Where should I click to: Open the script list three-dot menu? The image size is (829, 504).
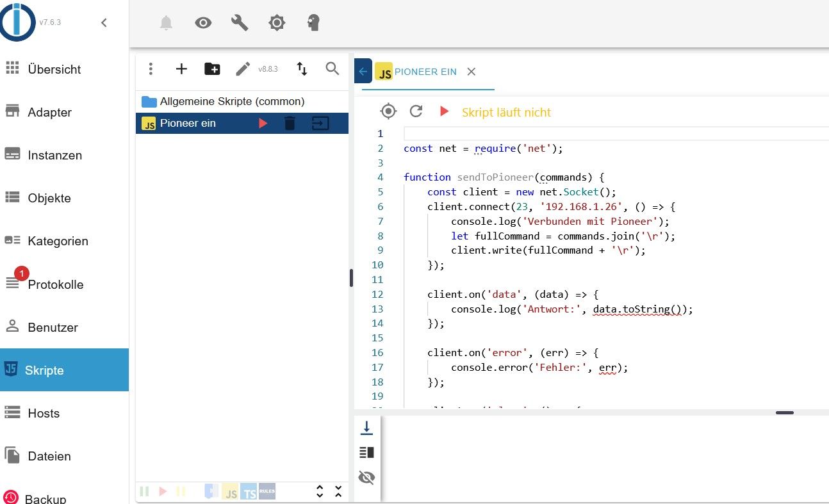click(151, 69)
